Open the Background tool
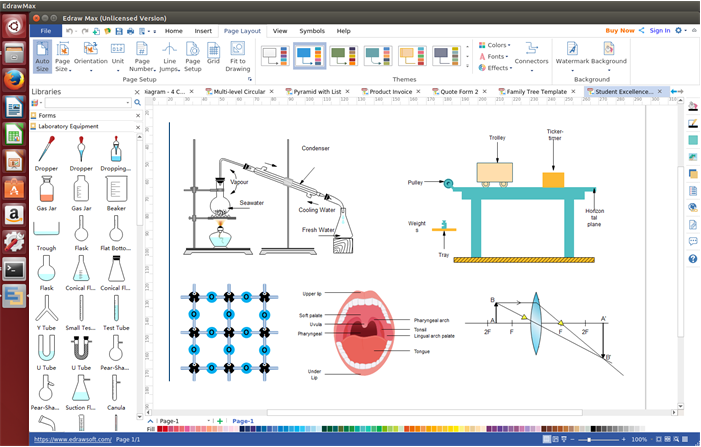The height and width of the screenshot is (447, 701). (609, 56)
